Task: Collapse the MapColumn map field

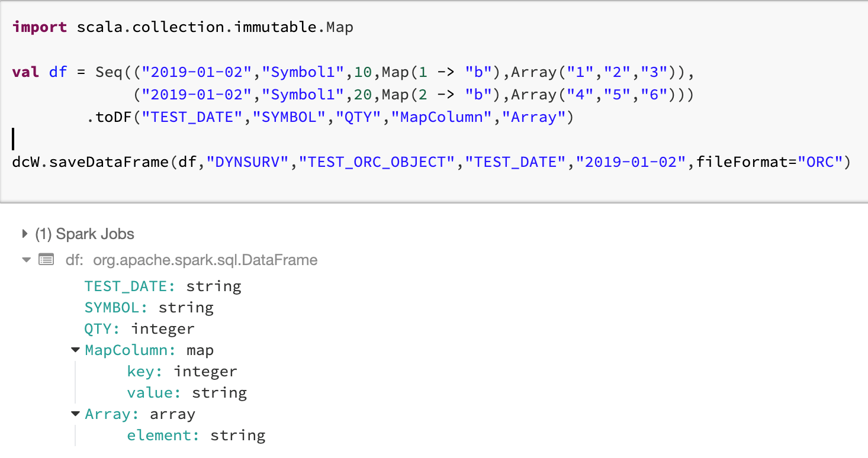Action: (x=75, y=350)
